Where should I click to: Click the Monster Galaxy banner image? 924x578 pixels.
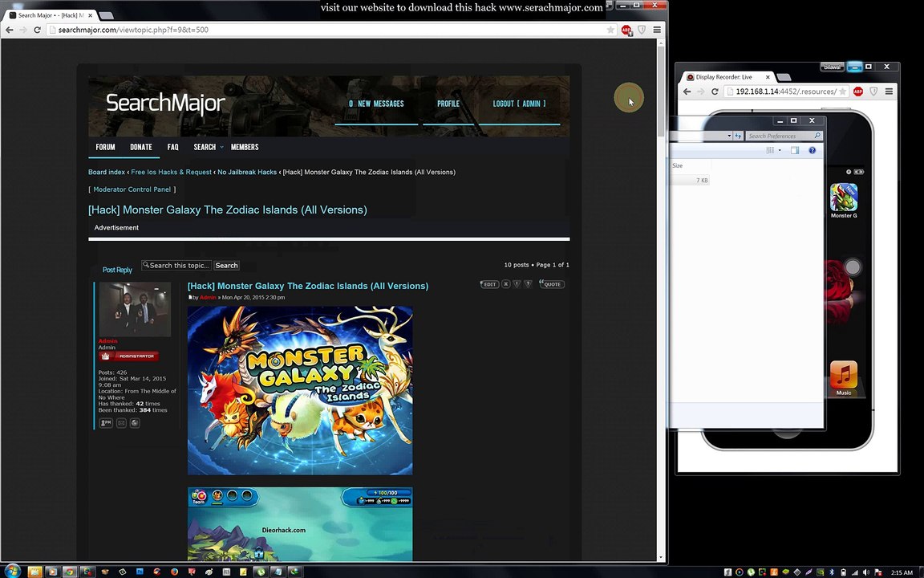(x=300, y=390)
